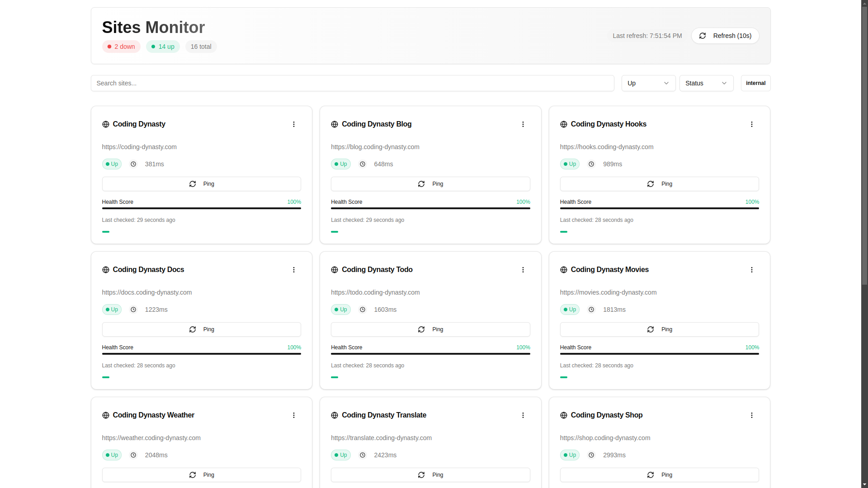Viewport: 868px width, 488px height.
Task: Click the Ping button on Coding Dynasty Blog
Action: click(x=430, y=183)
